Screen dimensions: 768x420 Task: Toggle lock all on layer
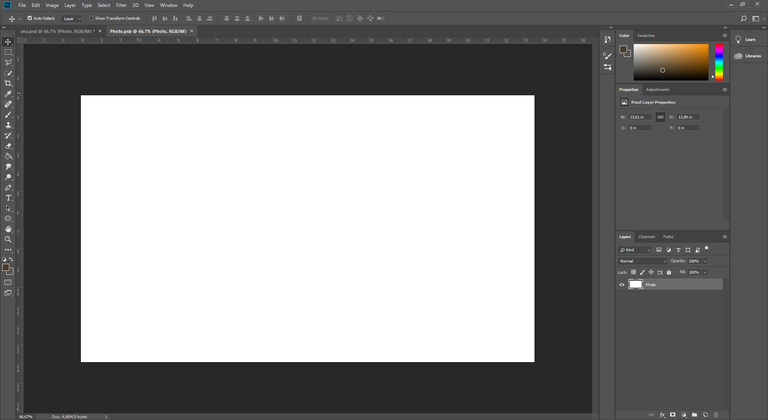pyautogui.click(x=669, y=272)
